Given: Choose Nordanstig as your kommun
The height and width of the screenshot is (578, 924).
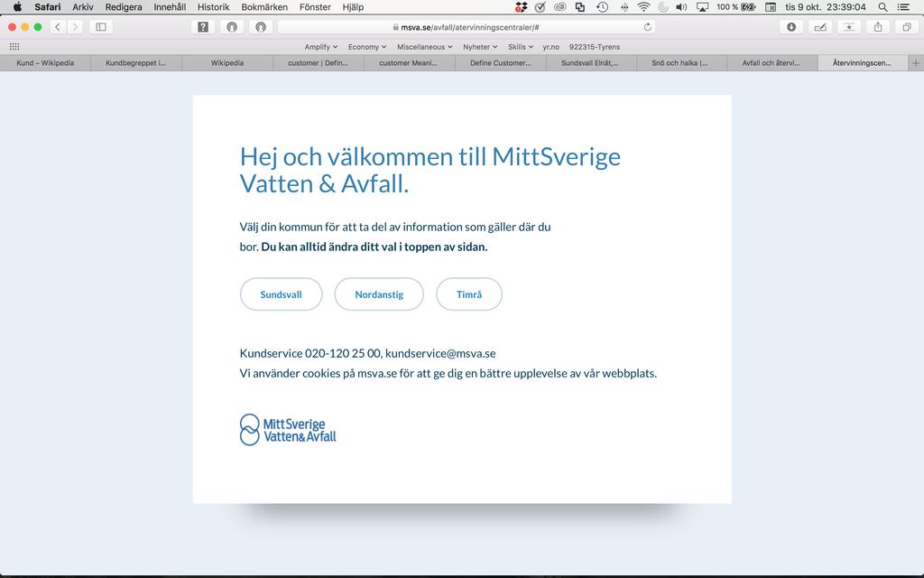Looking at the screenshot, I should coord(379,294).
